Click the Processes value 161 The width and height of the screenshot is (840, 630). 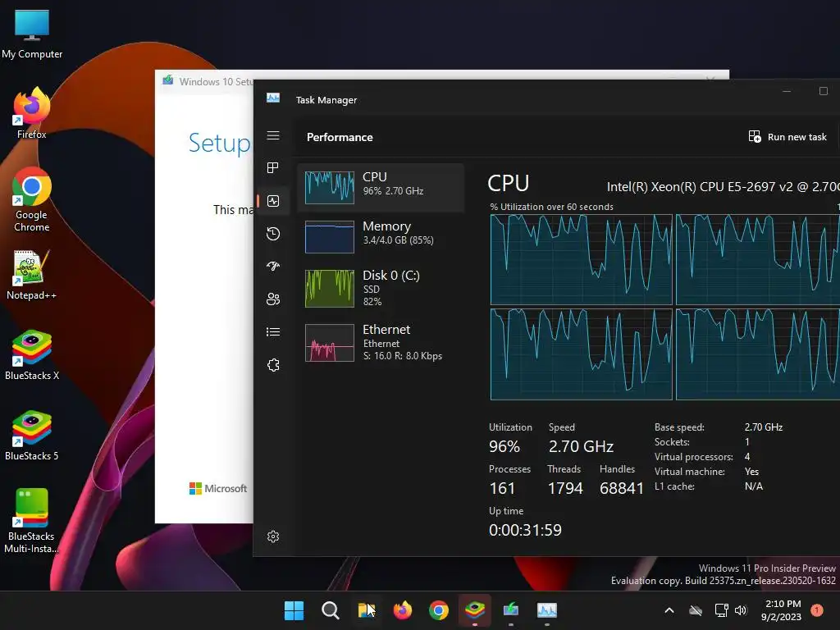[x=502, y=488]
